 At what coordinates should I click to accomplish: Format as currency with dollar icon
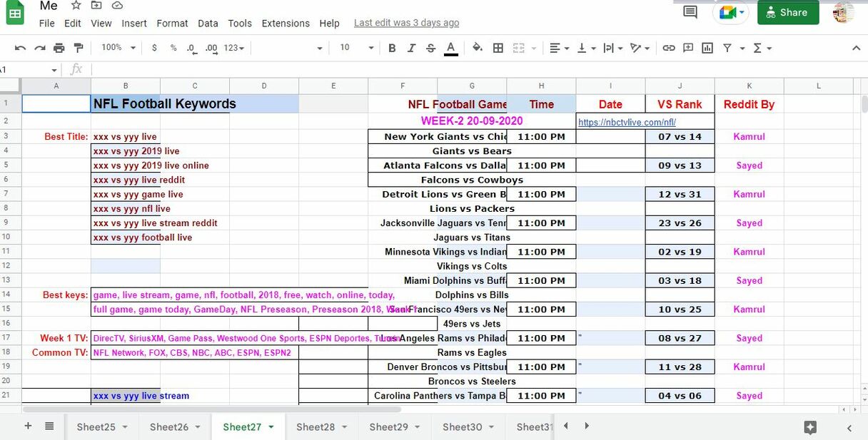154,48
